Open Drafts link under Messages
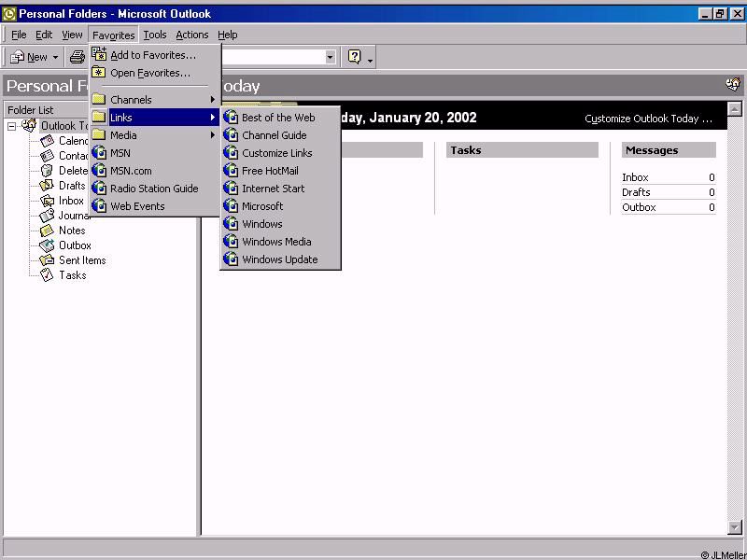This screenshot has width=747, height=560. pyautogui.click(x=636, y=192)
